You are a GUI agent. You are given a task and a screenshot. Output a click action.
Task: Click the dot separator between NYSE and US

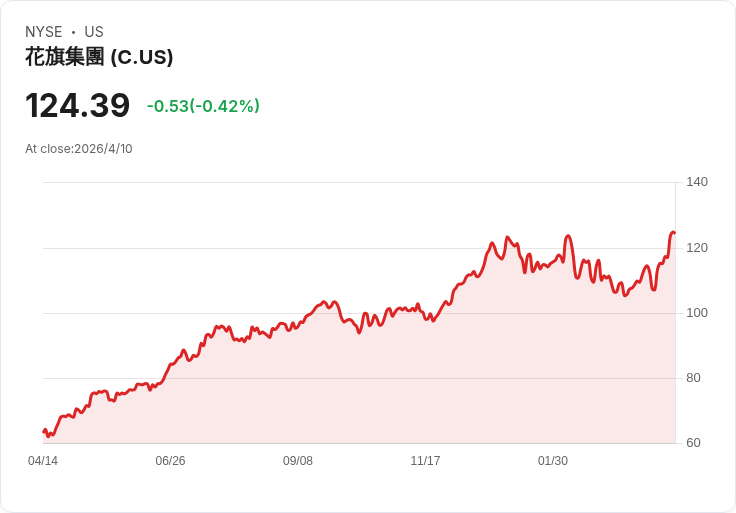[x=73, y=32]
